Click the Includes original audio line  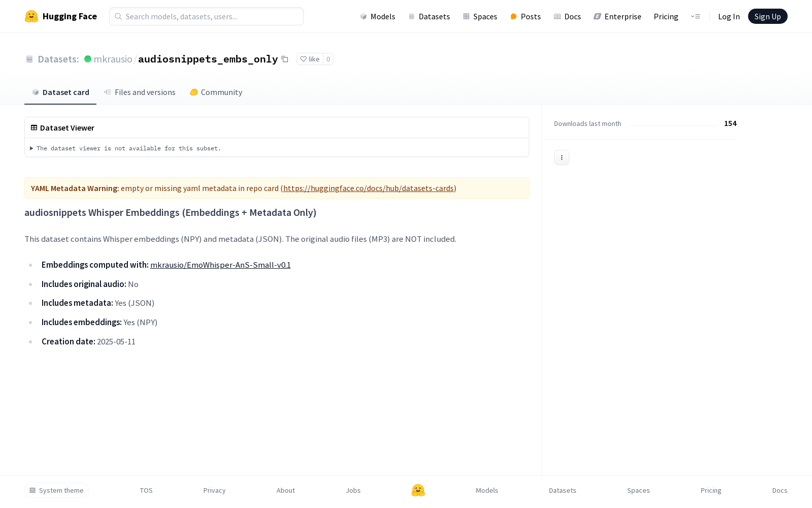point(90,284)
